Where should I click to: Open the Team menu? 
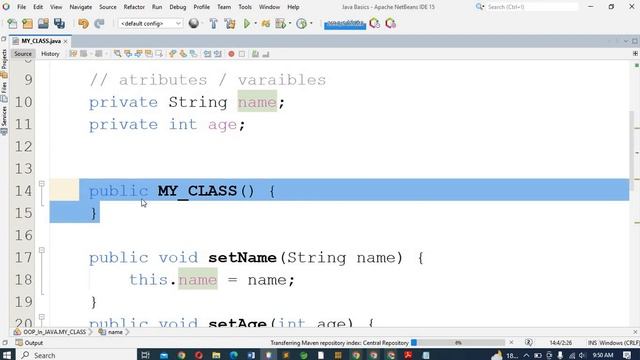click(x=224, y=7)
